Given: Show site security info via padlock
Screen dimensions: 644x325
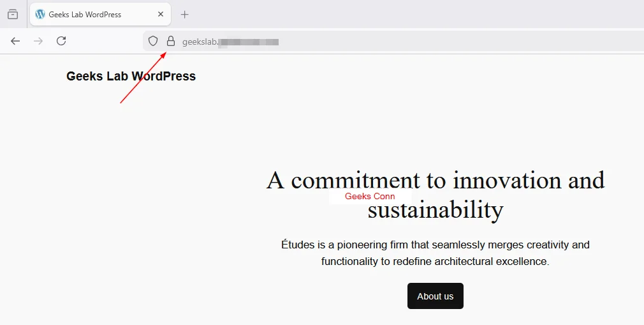Looking at the screenshot, I should point(170,41).
